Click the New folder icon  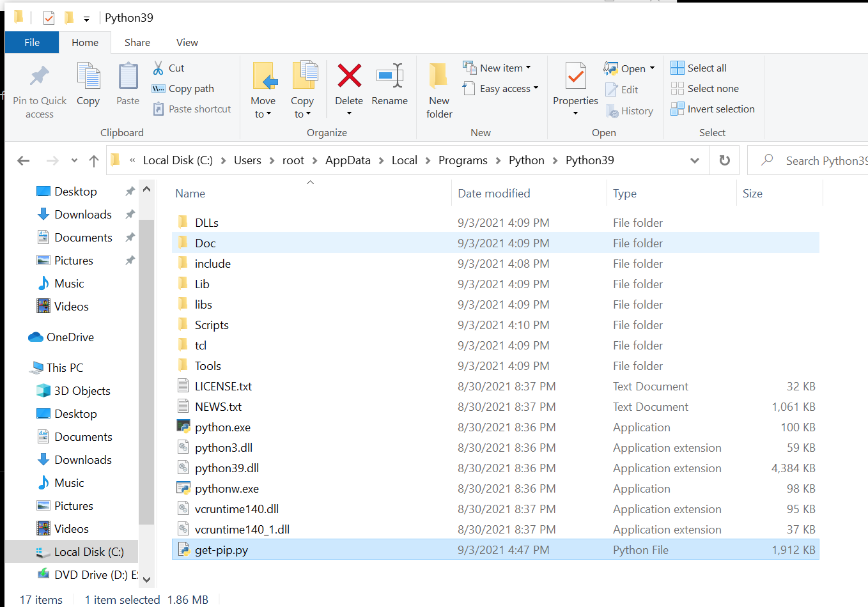point(439,75)
